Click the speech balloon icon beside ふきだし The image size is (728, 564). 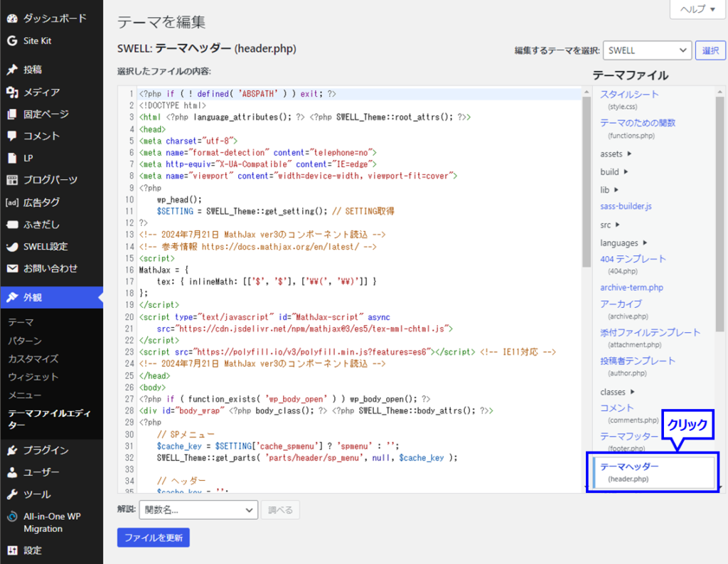pyautogui.click(x=13, y=225)
